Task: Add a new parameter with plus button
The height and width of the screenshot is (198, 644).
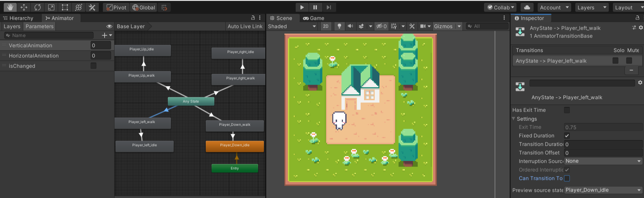Action: [107, 35]
